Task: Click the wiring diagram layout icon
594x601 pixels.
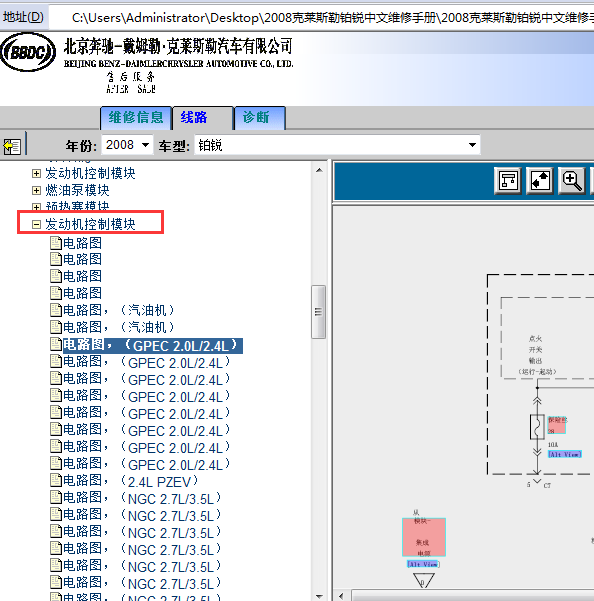Action: [x=508, y=181]
